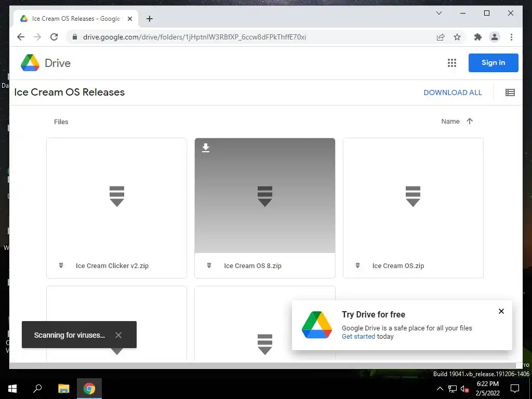The height and width of the screenshot is (399, 532).
Task: Click the address bar URL
Action: [x=194, y=37]
